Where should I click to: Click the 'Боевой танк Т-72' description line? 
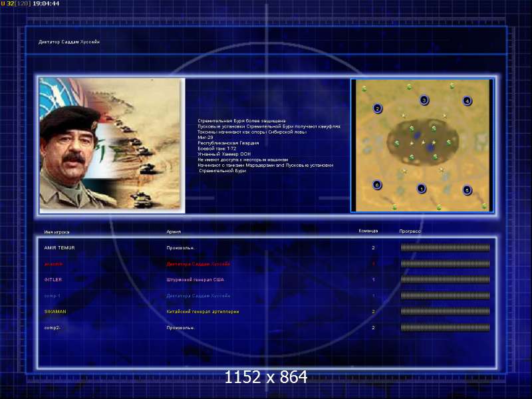[217, 148]
